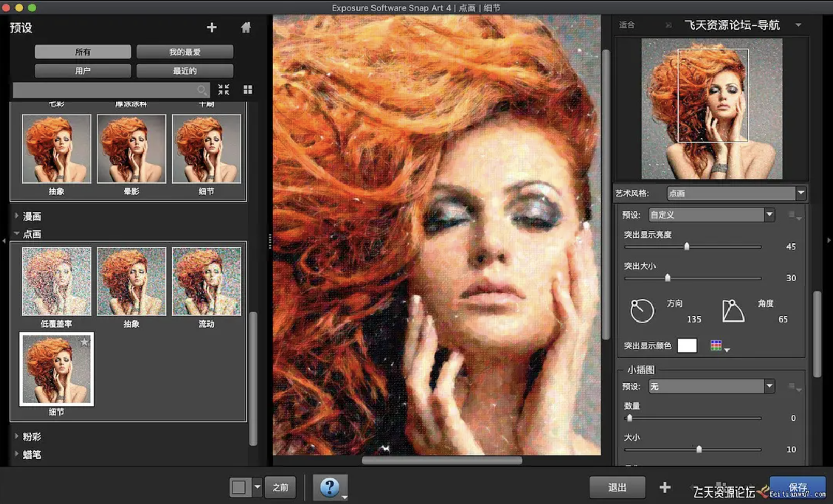Expand the 粉彩 preset category
Viewport: 833px width, 504px height.
(x=31, y=437)
